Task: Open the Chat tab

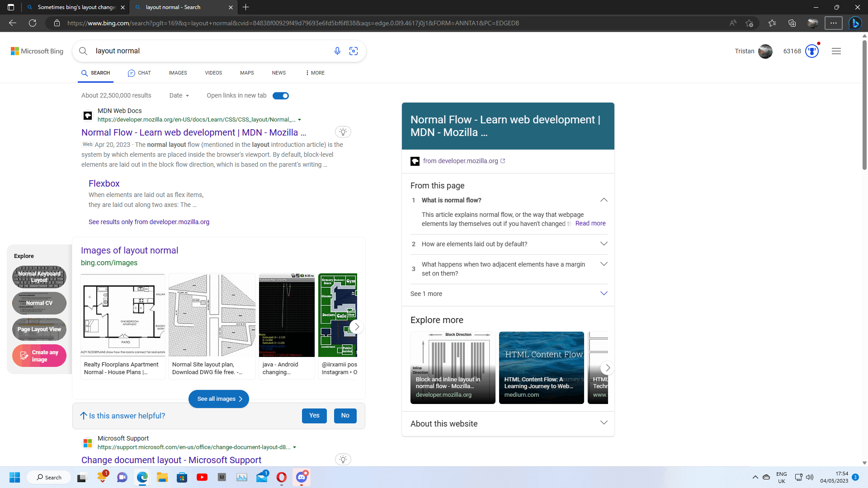Action: click(139, 73)
